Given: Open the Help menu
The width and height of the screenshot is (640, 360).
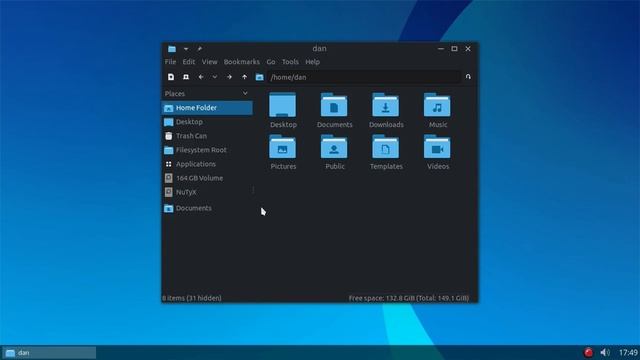Looking at the screenshot, I should (313, 62).
